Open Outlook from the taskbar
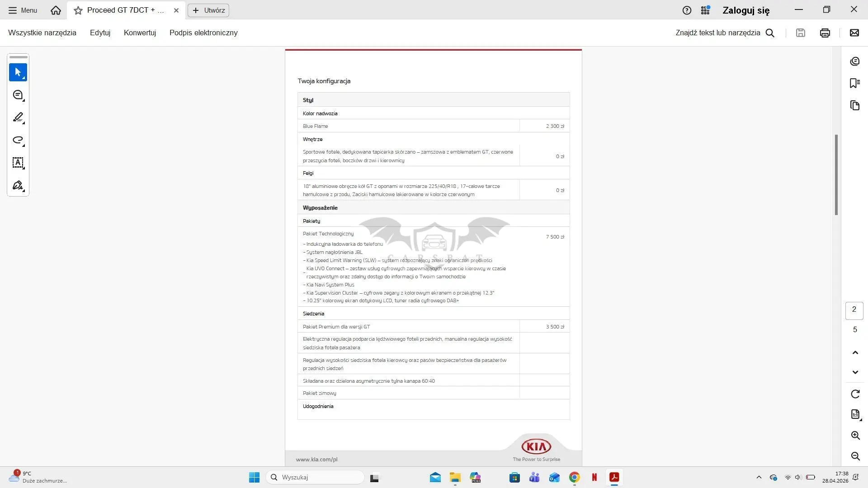The image size is (868, 488). tap(554, 477)
